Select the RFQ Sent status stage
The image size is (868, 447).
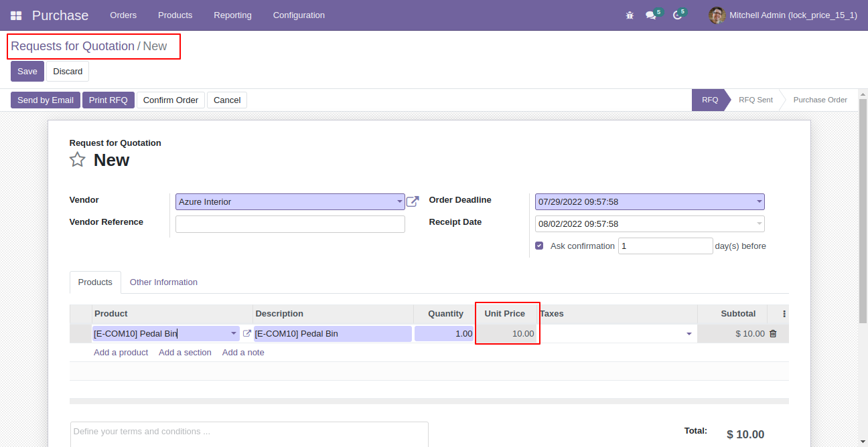(x=755, y=100)
